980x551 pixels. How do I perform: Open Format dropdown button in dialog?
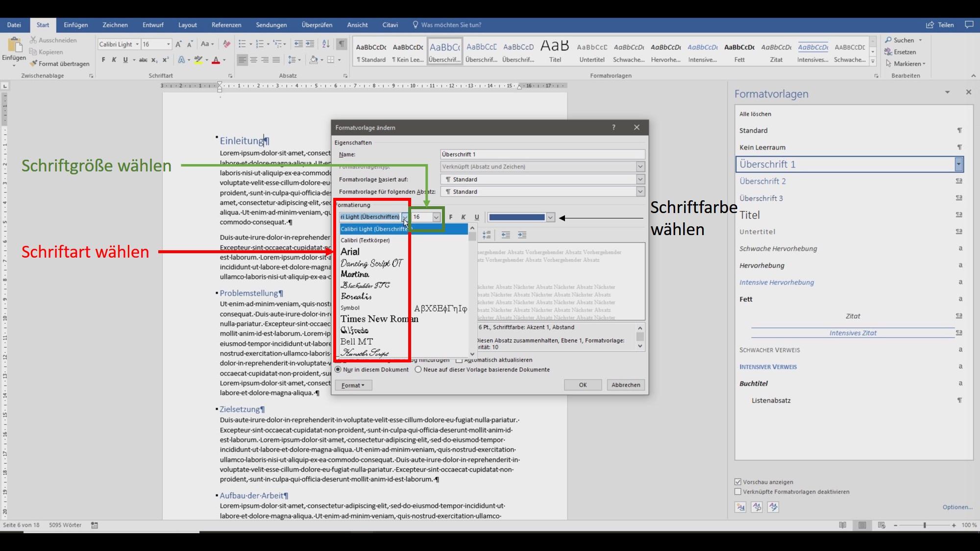[x=353, y=385]
